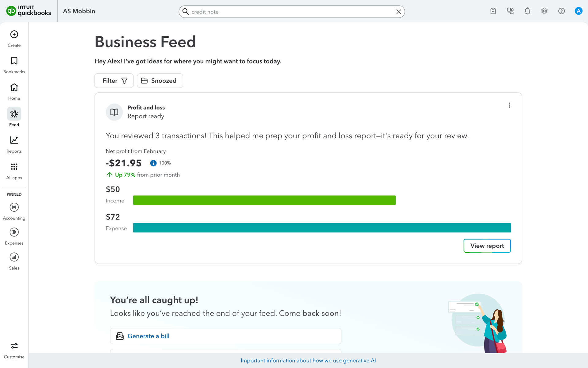This screenshot has height=368, width=588.
Task: Open the user profile avatar A
Action: tap(579, 11)
